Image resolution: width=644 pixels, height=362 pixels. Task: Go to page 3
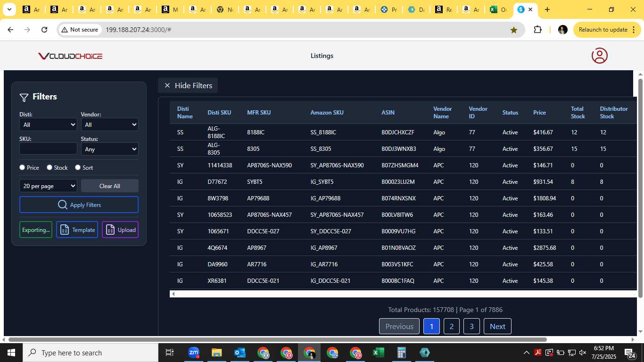471,326
